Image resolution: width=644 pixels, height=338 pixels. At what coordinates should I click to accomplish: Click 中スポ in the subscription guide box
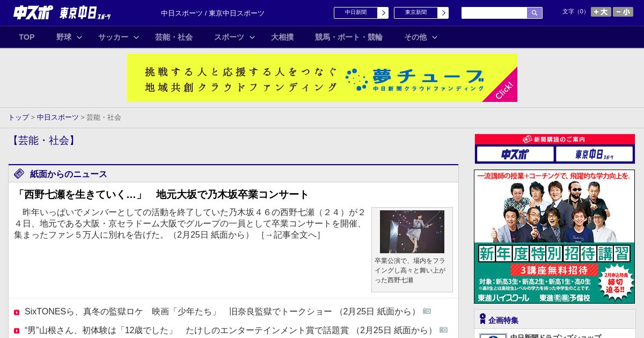click(515, 155)
